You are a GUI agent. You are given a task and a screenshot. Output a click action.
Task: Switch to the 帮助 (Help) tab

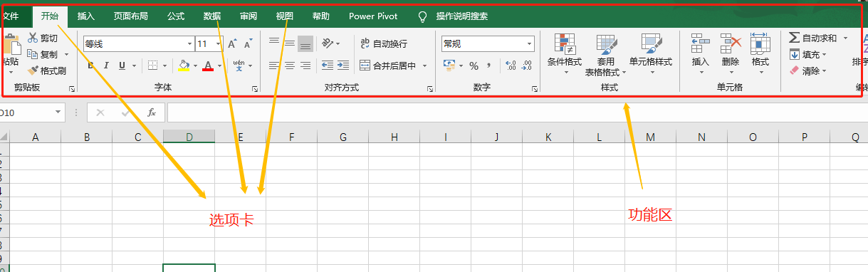pyautogui.click(x=321, y=16)
